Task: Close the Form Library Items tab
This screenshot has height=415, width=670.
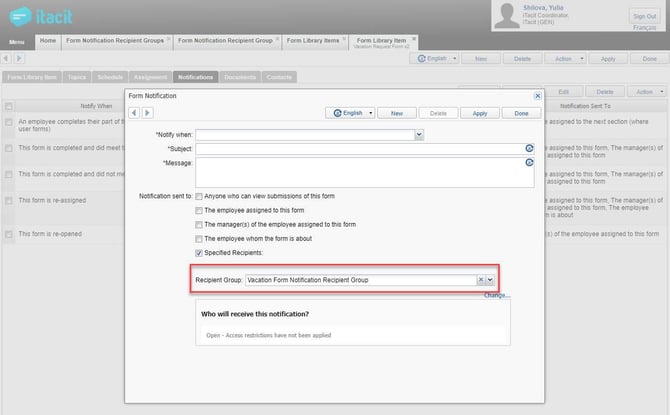Action: pos(344,39)
